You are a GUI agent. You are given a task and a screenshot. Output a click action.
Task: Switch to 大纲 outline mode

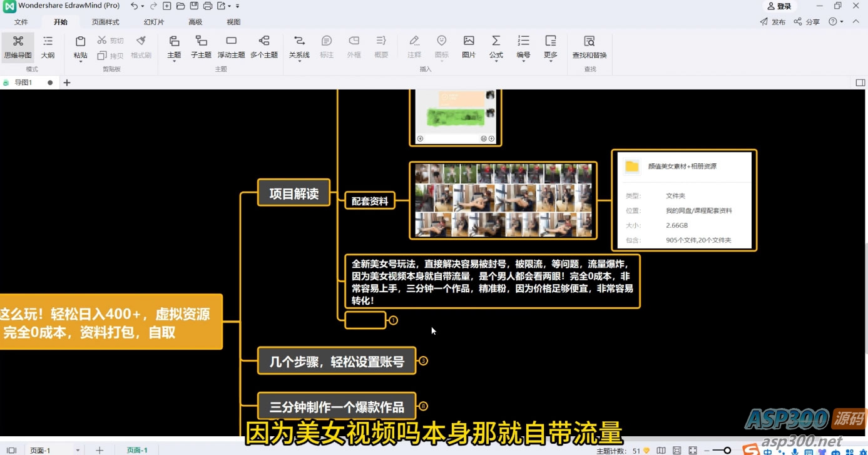click(48, 47)
